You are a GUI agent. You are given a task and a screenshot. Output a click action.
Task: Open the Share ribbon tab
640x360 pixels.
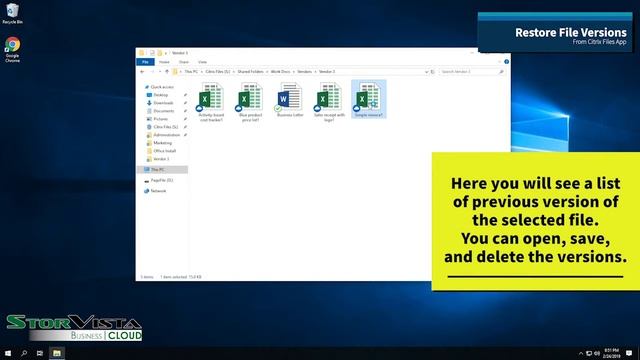184,62
